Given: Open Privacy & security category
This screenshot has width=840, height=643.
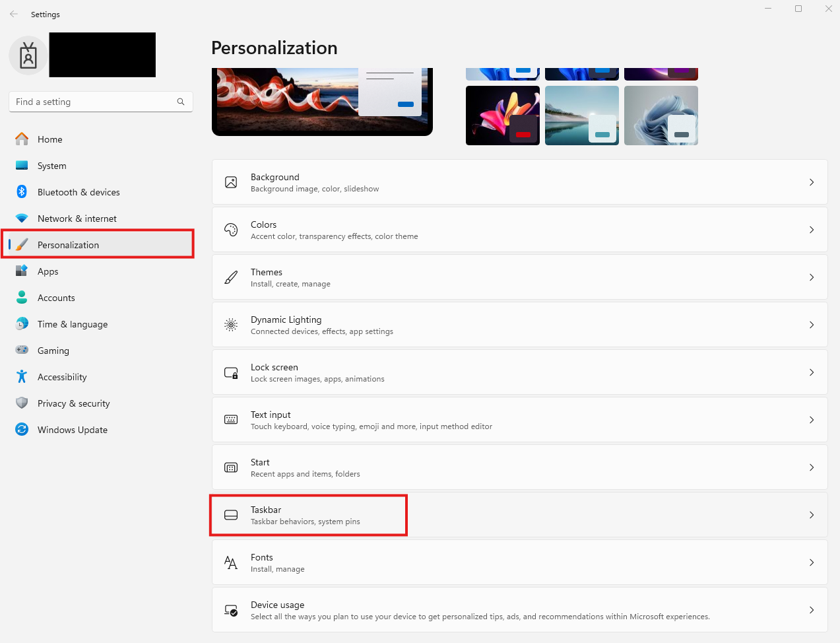Looking at the screenshot, I should [100, 403].
